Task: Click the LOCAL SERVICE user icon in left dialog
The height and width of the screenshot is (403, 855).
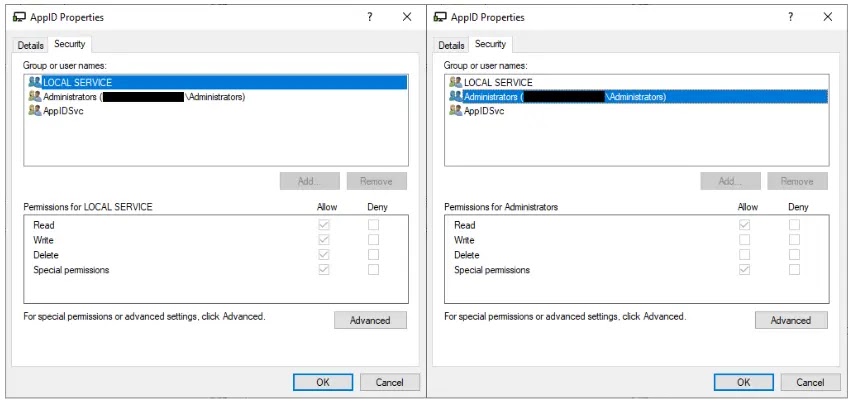Action: pos(35,82)
